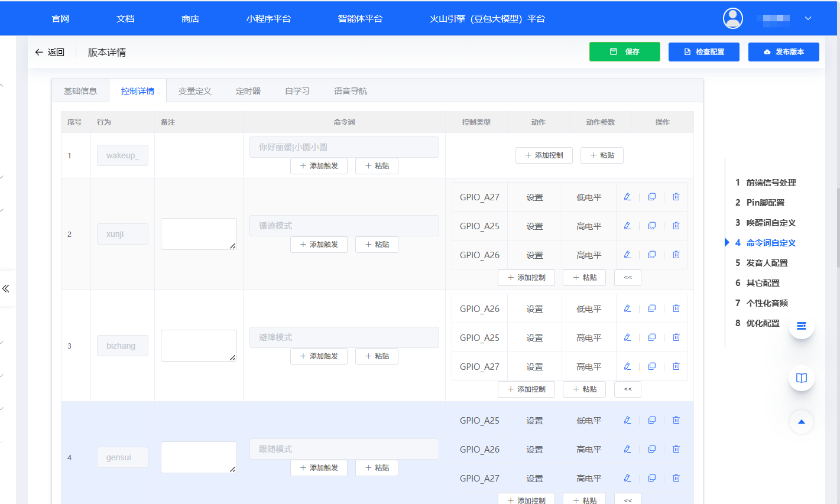The image size is (840, 504).
Task: Go to the 语音导航 tab
Action: (x=351, y=91)
